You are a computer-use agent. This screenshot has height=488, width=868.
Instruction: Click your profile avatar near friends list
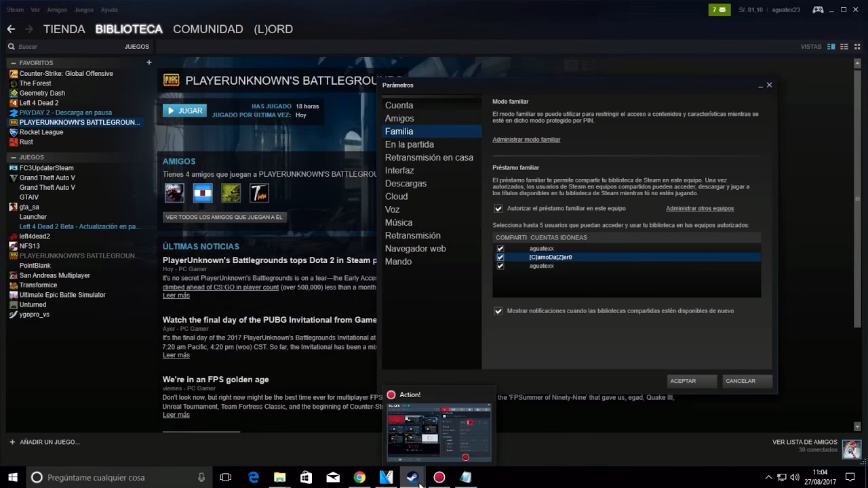pos(851,449)
